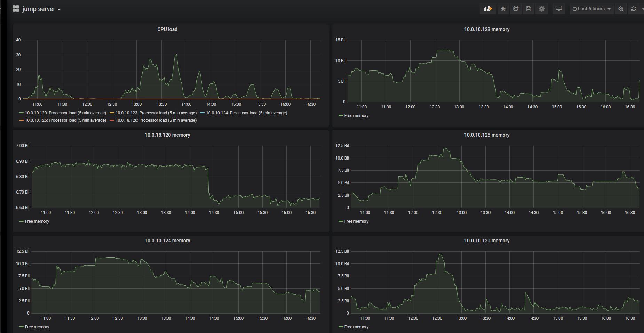Viewport: 644px width, 333px height.
Task: Pick color for 10.0.10.120 Processor load series
Action: [21, 113]
